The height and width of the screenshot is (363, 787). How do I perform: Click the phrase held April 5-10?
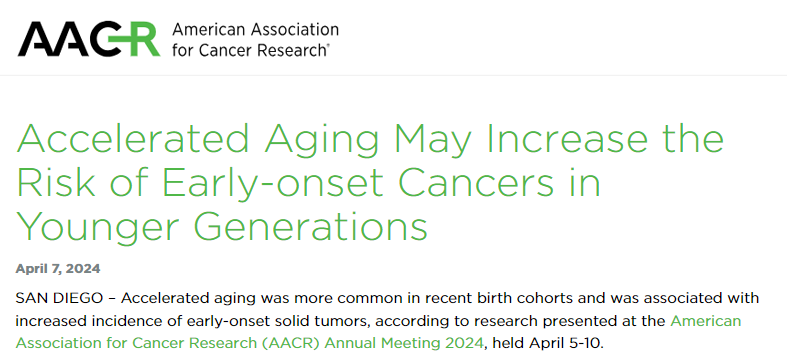tap(548, 343)
